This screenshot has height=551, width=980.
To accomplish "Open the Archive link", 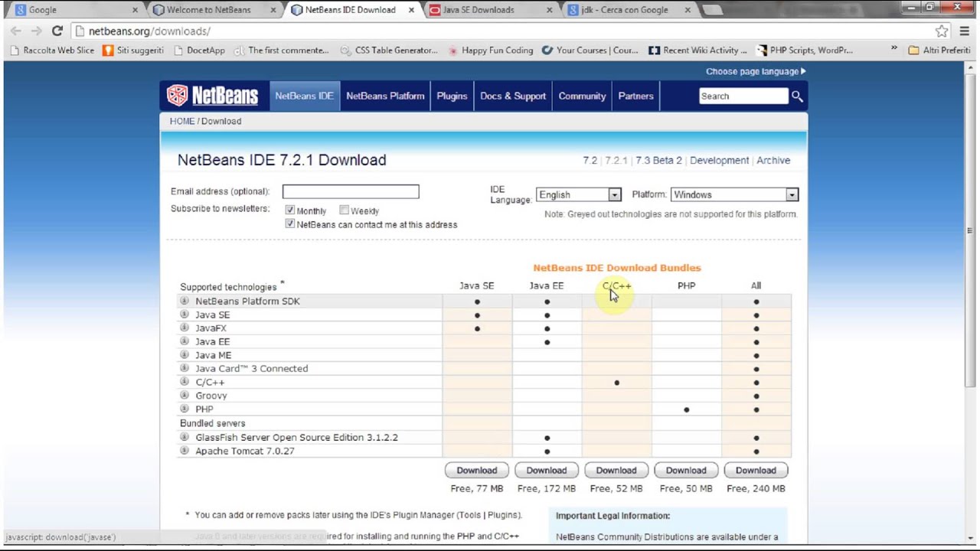I will (x=773, y=160).
